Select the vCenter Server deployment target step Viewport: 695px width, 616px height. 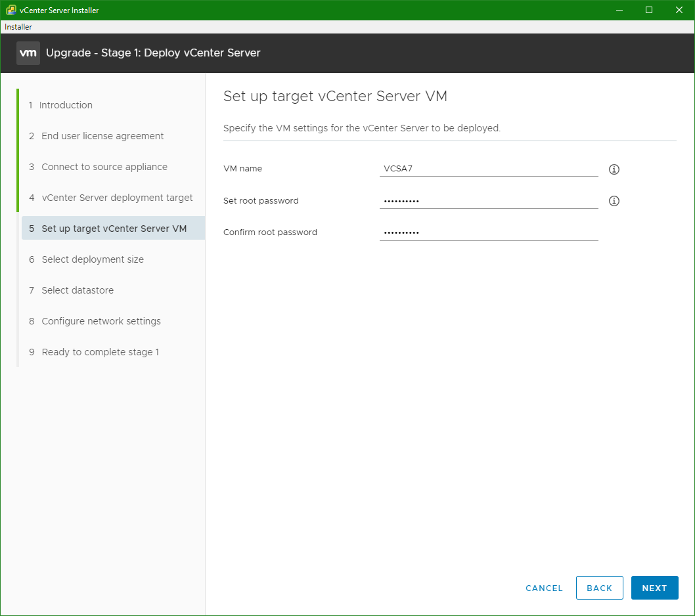(x=117, y=197)
